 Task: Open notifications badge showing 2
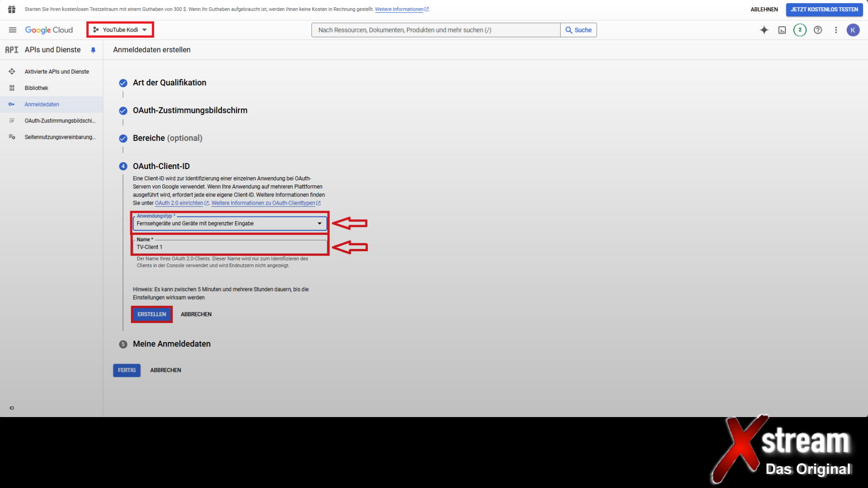[x=800, y=30]
